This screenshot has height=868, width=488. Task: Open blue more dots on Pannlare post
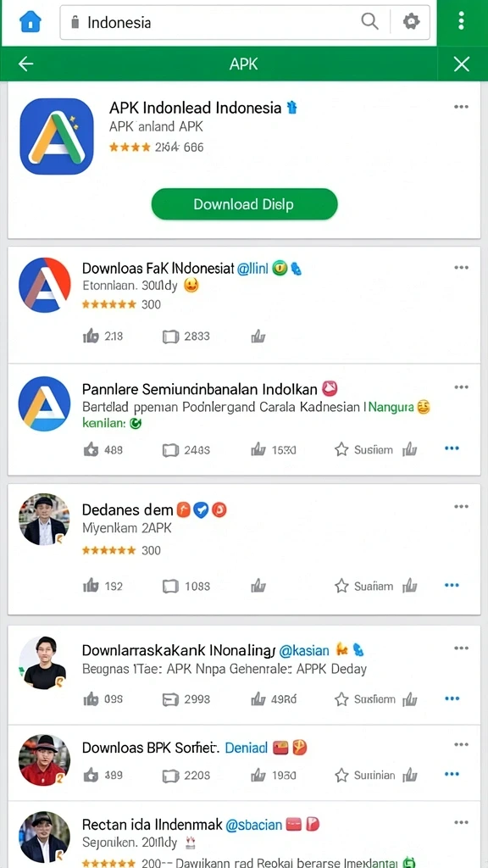point(452,448)
